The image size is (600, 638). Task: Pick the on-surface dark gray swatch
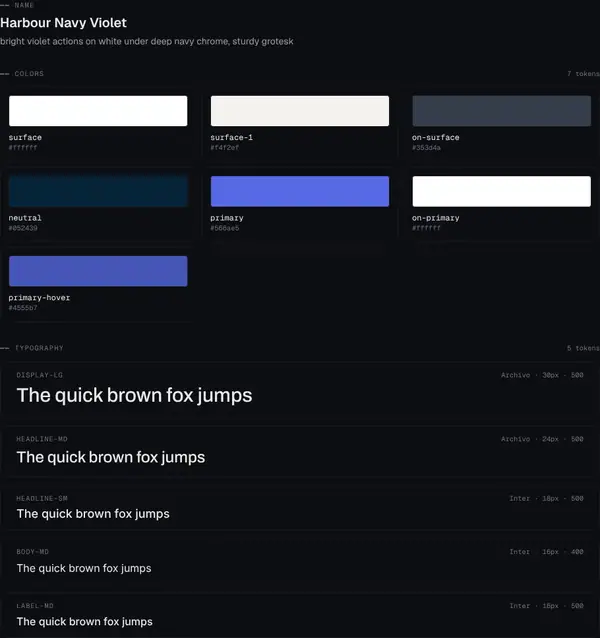point(502,111)
